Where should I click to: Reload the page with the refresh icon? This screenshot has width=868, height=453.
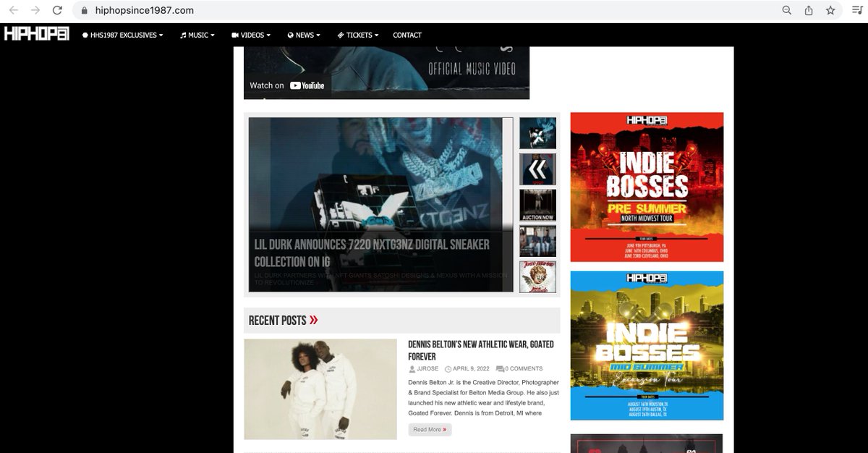point(58,11)
